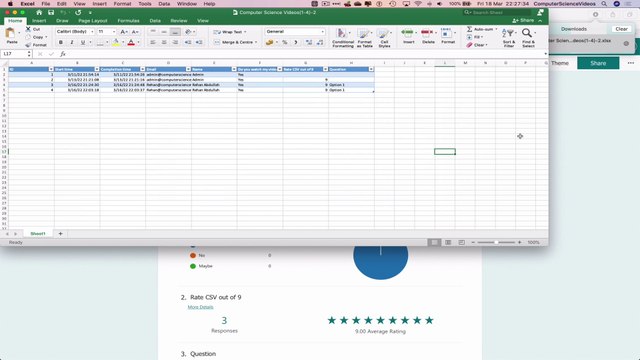Open Spotlight search in menu bar
This screenshot has width=640, height=360.
click(604, 4)
